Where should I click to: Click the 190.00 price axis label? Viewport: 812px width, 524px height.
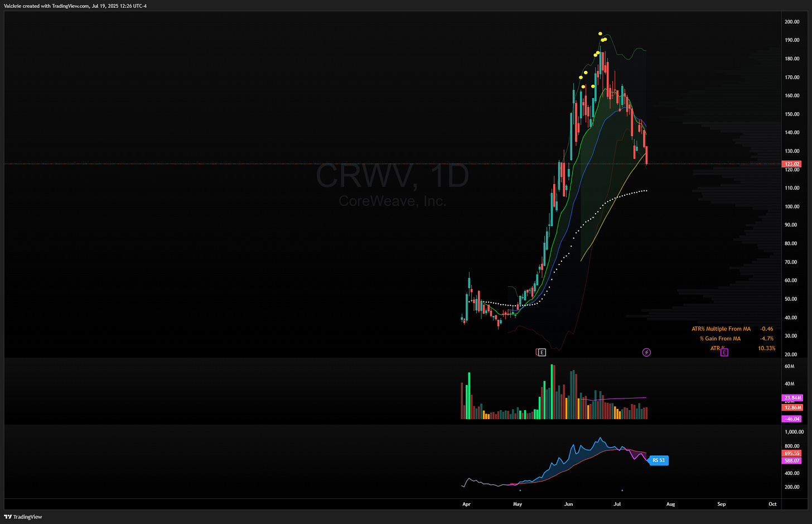pyautogui.click(x=792, y=40)
